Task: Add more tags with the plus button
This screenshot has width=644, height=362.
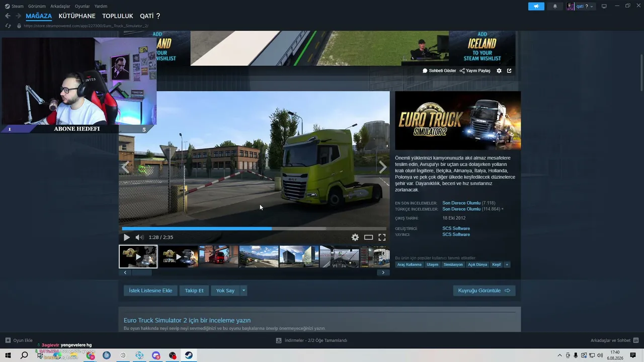Action: 507,264
